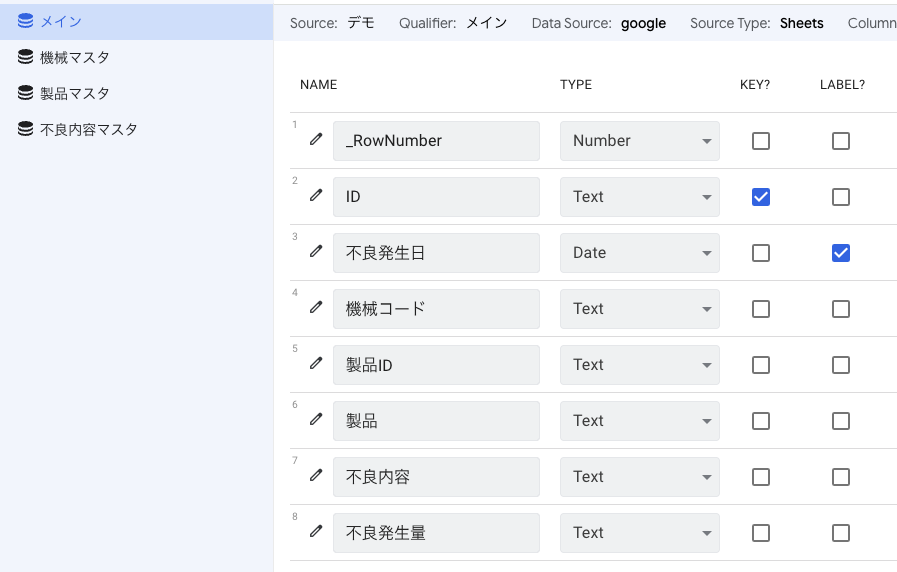This screenshot has width=897, height=572.
Task: Expand the Date type dropdown for 不良発生日
Action: [639, 253]
